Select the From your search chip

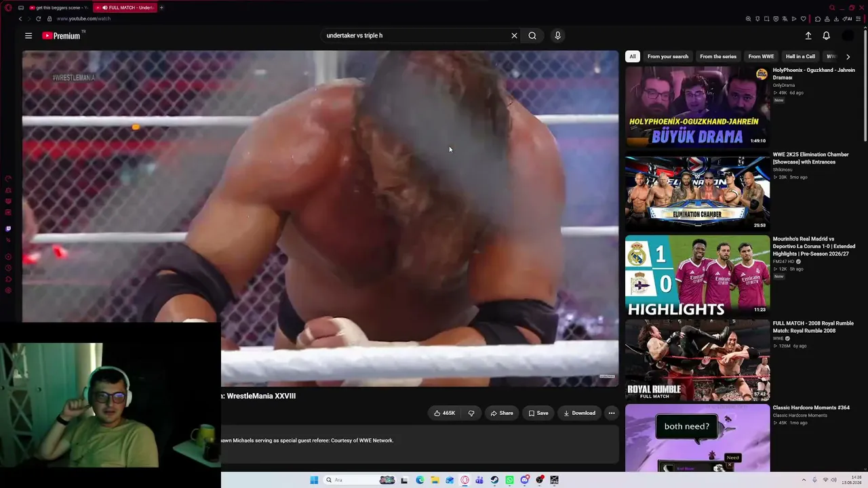coord(668,57)
